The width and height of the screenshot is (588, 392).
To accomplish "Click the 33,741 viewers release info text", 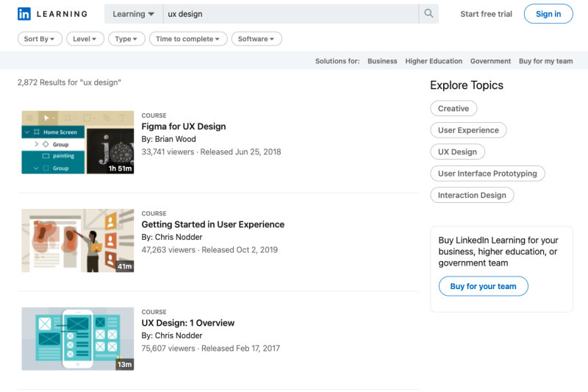I will click(x=211, y=152).
